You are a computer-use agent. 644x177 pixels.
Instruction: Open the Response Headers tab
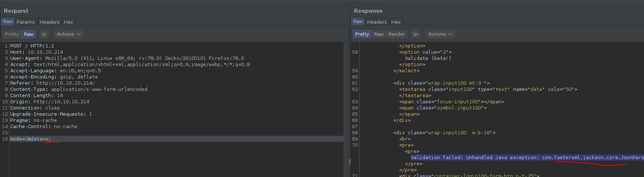(377, 22)
